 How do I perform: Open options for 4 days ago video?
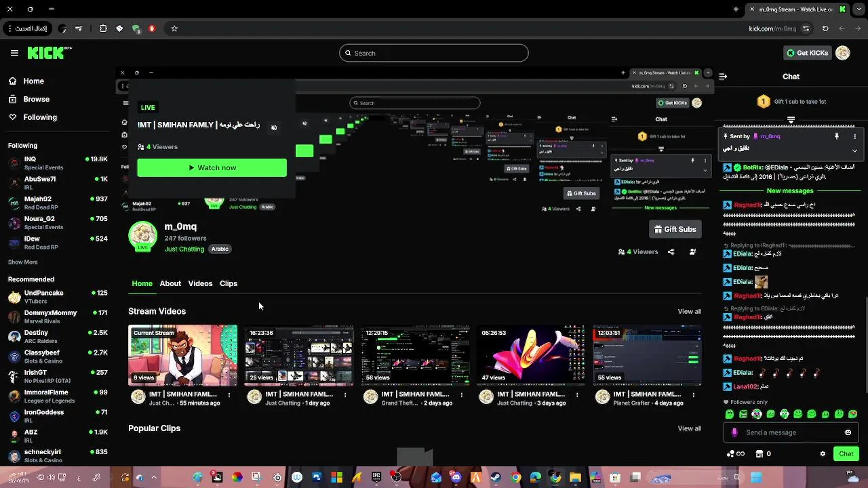tap(694, 394)
